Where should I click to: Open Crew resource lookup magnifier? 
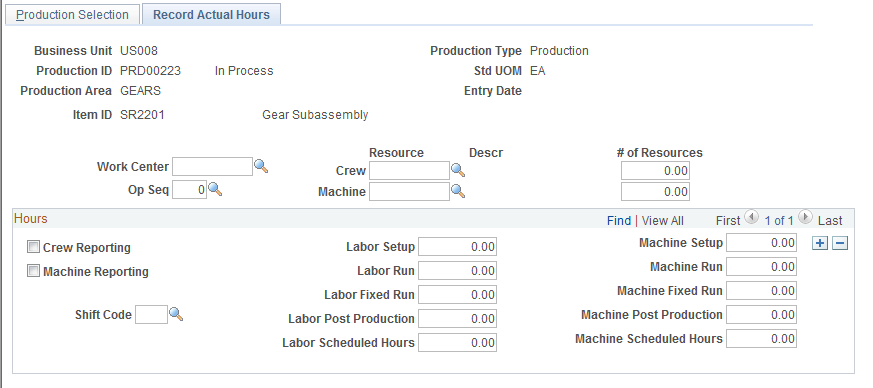point(458,170)
